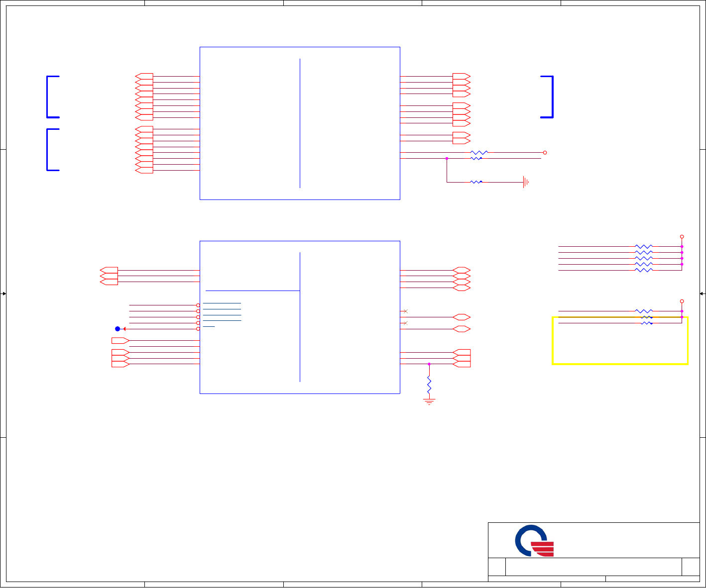Select the resistor wired to the sideways ground
The width and height of the screenshot is (706, 588).
point(476,182)
